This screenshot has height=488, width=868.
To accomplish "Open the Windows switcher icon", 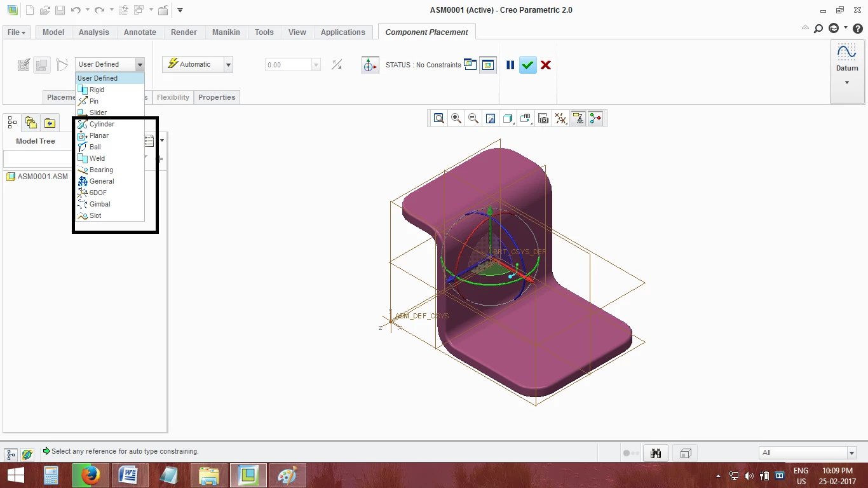I will [139, 10].
